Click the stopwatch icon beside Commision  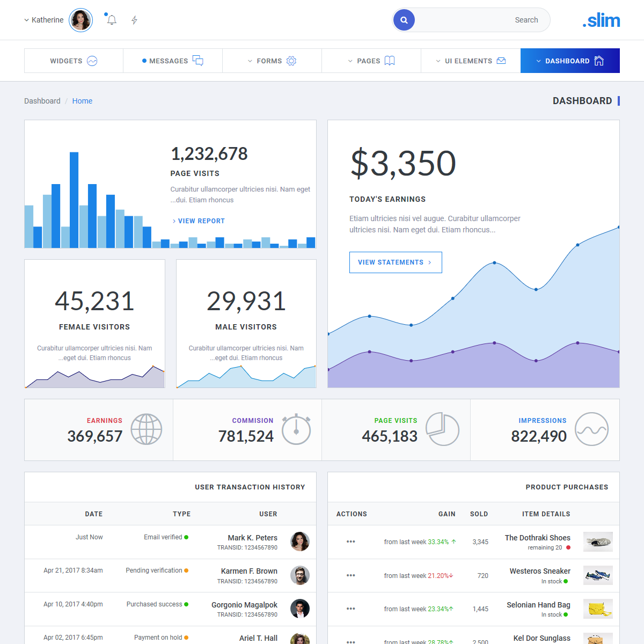point(296,429)
